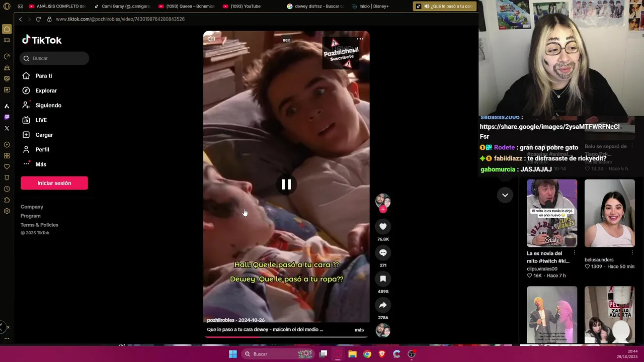This screenshot has width=644, height=362.
Task: Open the GX Corner gamepad icon
Action: tap(7, 40)
